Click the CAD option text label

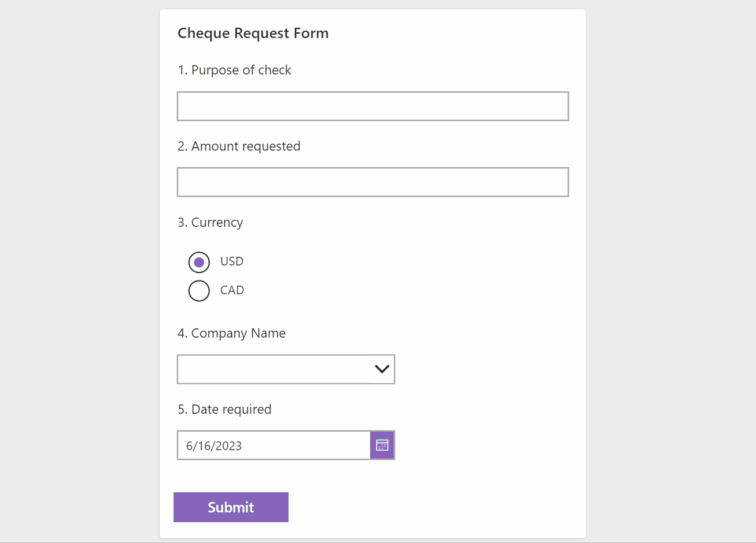(x=232, y=290)
